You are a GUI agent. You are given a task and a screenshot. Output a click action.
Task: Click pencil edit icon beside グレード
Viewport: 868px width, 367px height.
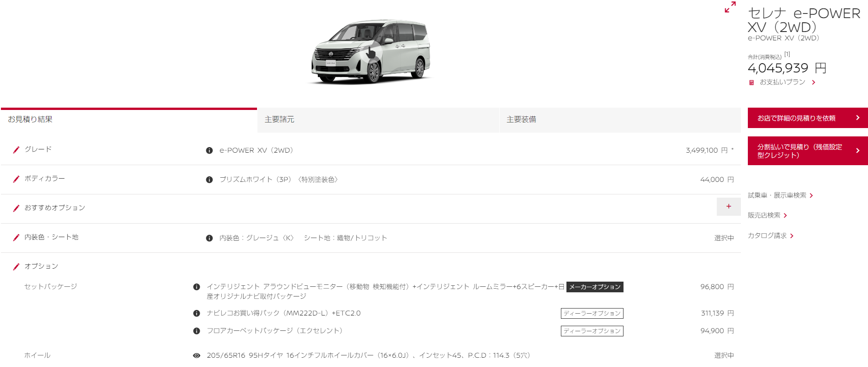[x=16, y=150]
